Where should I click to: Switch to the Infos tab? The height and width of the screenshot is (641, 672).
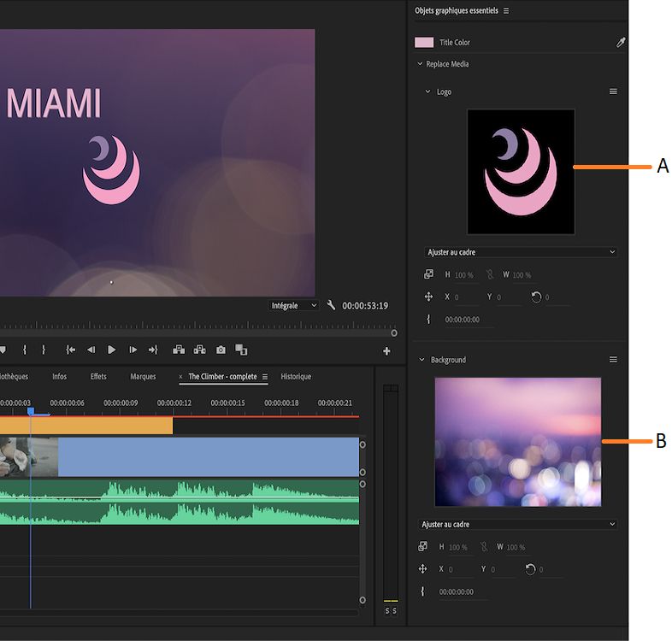coord(60,376)
